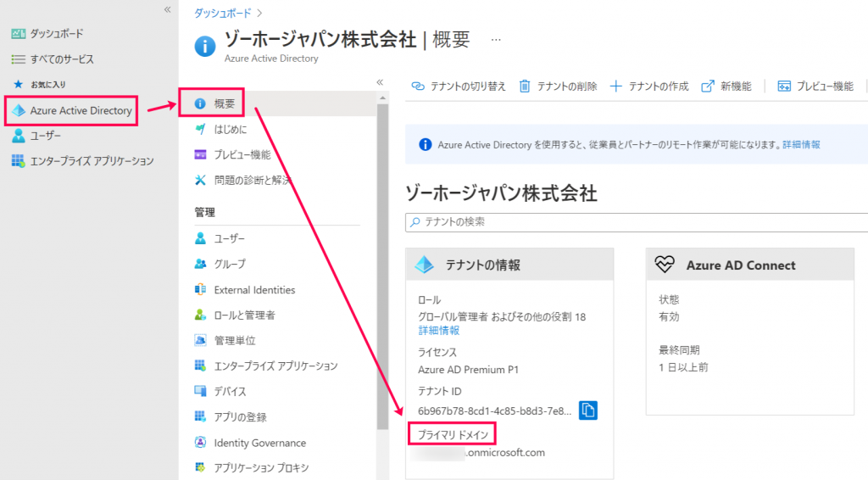This screenshot has height=480, width=868.
Task: Open ユーザー under 管理 section
Action: (230, 238)
